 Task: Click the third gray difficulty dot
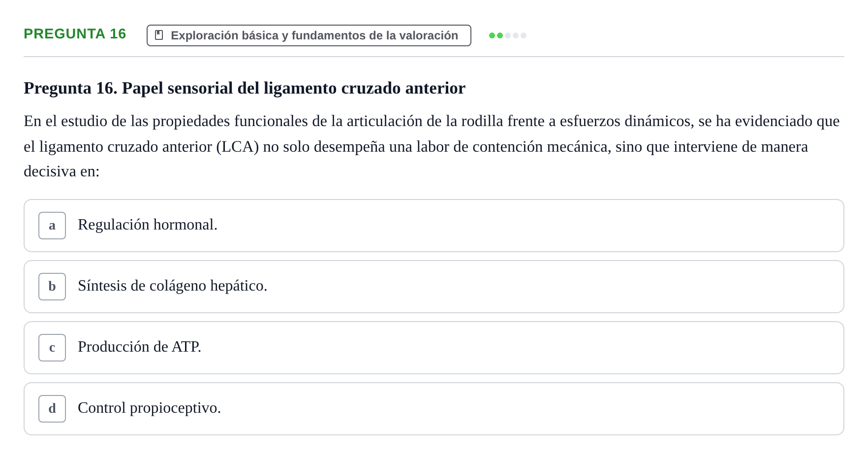pos(508,35)
